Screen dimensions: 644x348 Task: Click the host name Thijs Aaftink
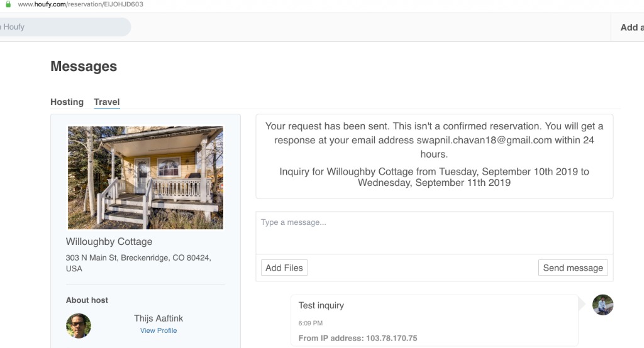tap(158, 318)
